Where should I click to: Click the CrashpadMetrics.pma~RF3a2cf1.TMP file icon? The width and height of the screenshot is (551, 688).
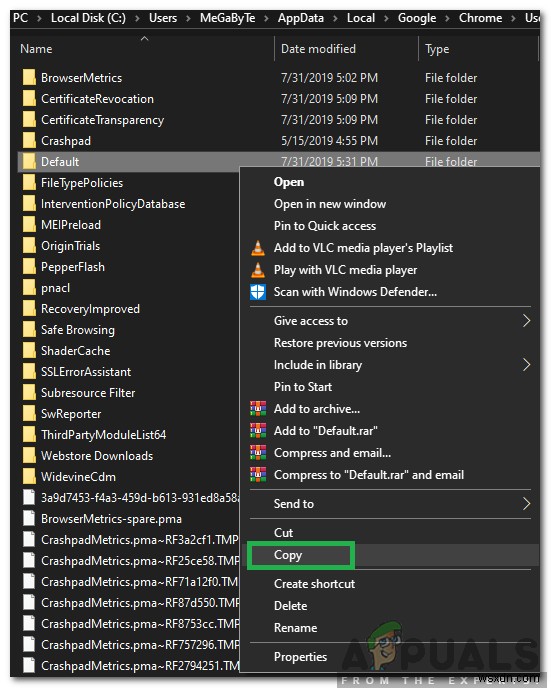pos(29,540)
